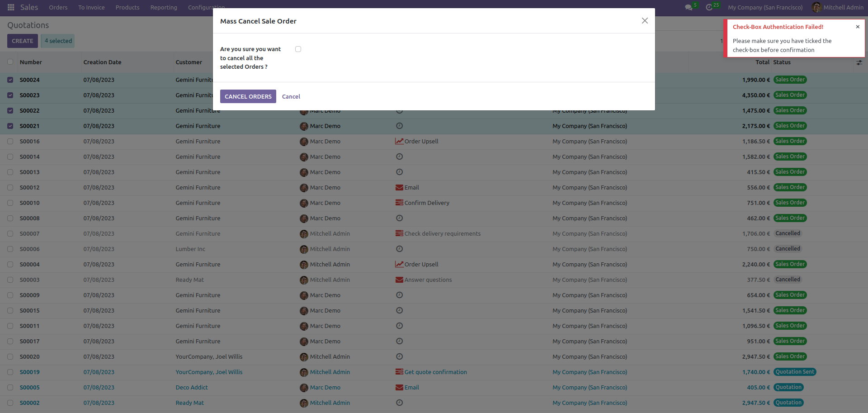Dismiss the Check-Box Authentication Failed notification
The image size is (868, 413).
[858, 27]
